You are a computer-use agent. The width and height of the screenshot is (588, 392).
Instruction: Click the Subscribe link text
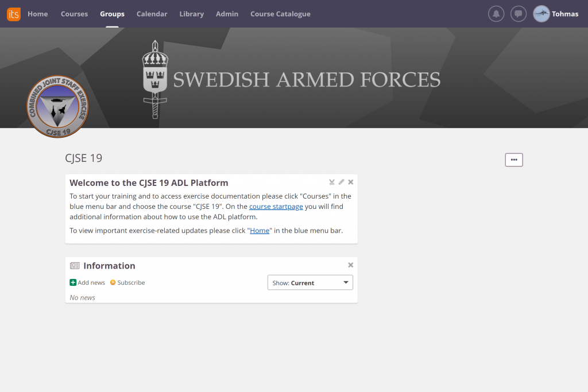coord(131,282)
